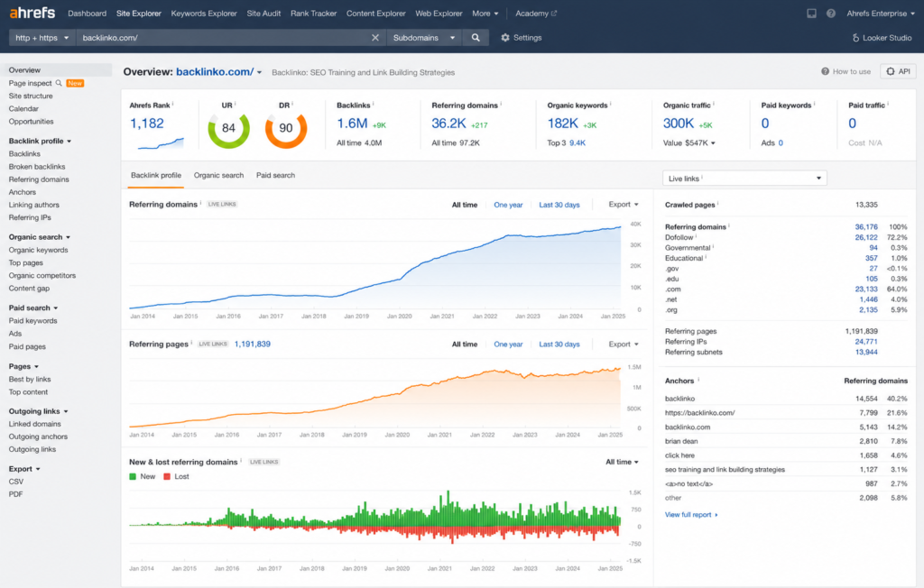
Task: Switch to the Organic search tab
Action: [x=218, y=175]
